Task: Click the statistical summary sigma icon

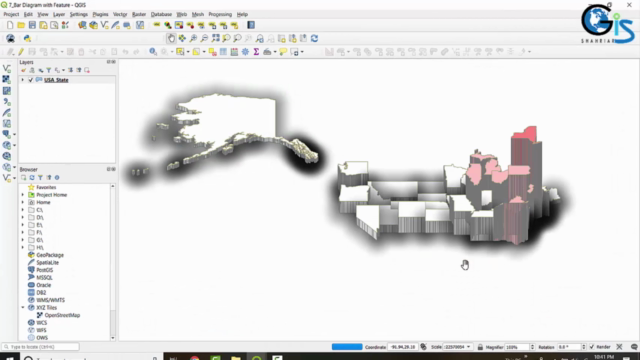Action: 256,52
